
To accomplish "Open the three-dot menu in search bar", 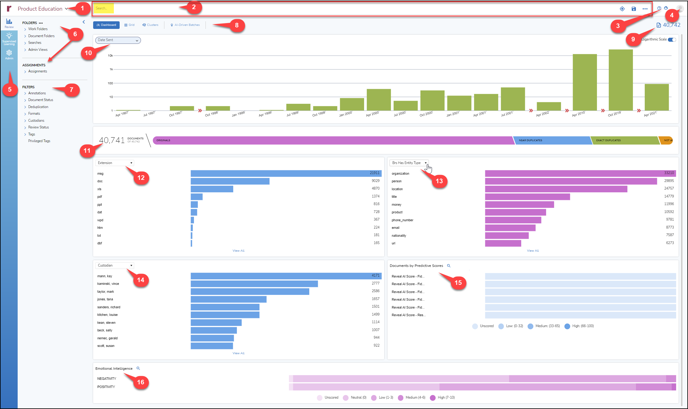I will click(x=645, y=9).
